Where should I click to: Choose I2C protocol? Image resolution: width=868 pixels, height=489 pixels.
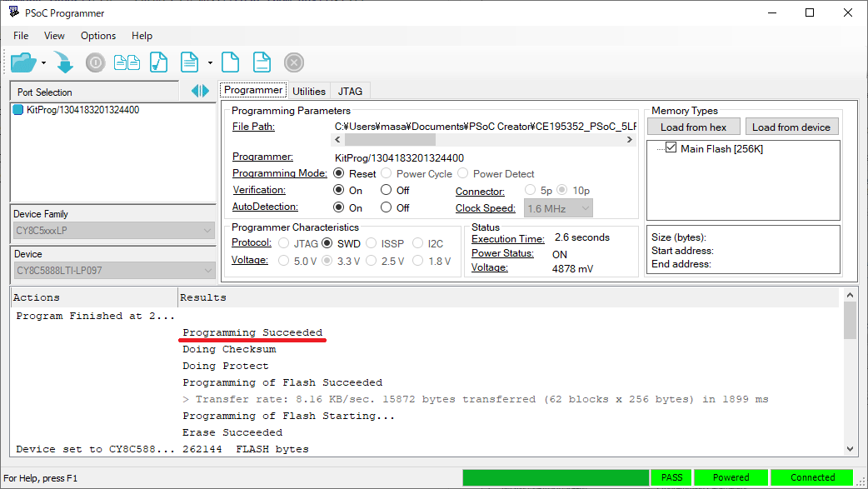(418, 243)
